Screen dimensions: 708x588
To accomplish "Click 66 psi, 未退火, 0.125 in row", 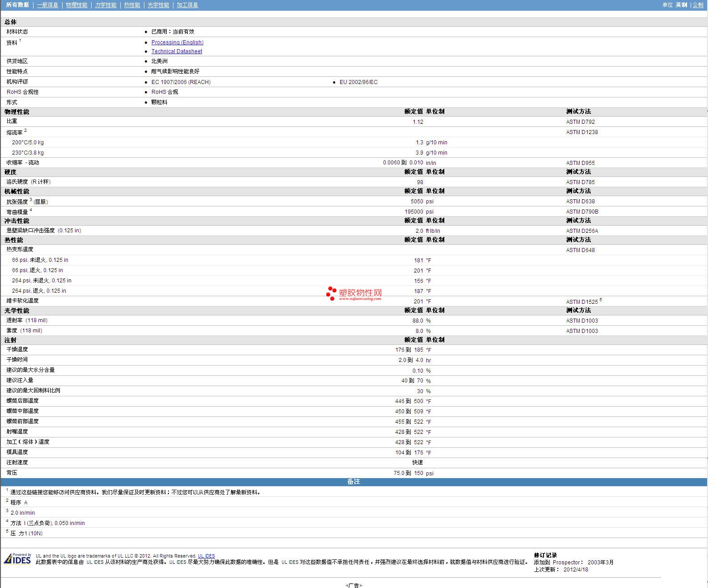I will 354,260.
